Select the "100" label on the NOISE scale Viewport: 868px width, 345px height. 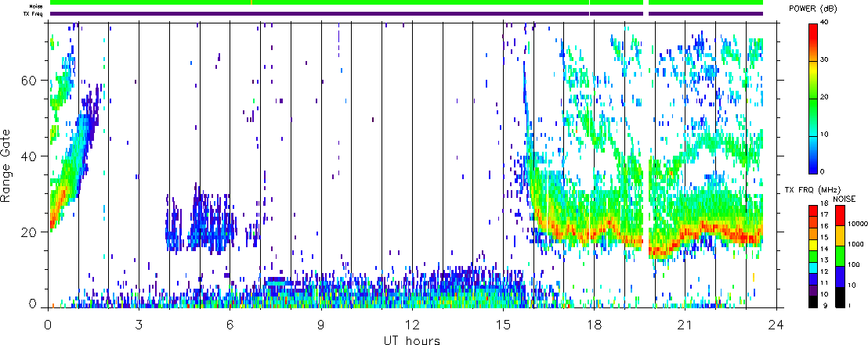click(x=853, y=264)
